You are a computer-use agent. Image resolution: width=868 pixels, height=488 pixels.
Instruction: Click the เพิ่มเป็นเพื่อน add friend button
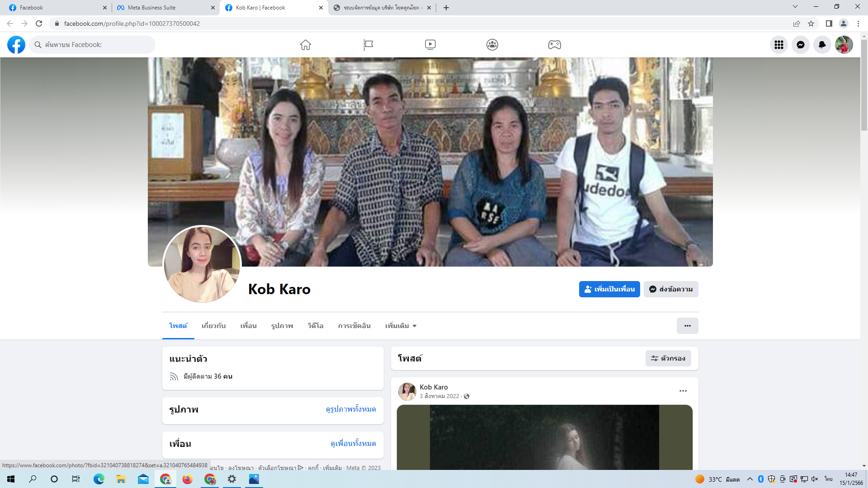click(x=609, y=289)
